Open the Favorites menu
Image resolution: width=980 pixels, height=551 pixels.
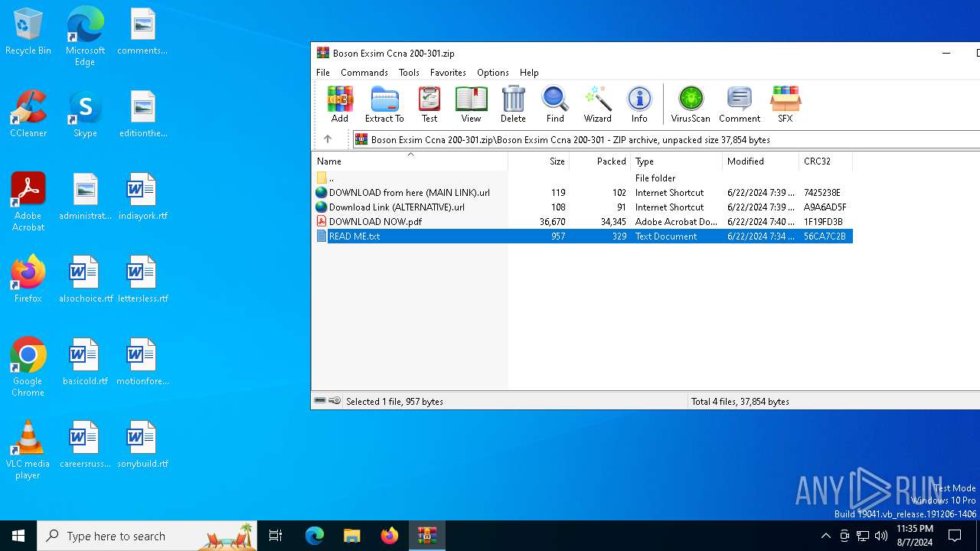(x=448, y=72)
